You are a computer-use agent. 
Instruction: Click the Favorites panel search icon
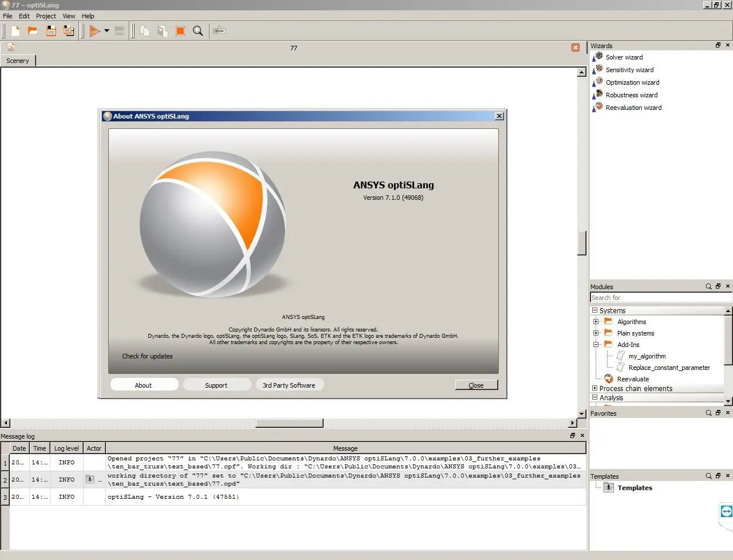pos(708,413)
